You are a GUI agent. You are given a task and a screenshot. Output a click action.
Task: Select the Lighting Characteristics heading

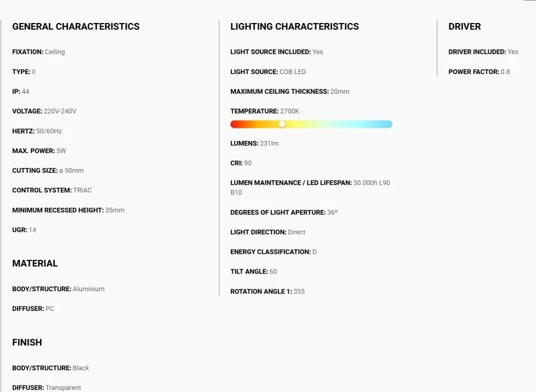click(295, 27)
